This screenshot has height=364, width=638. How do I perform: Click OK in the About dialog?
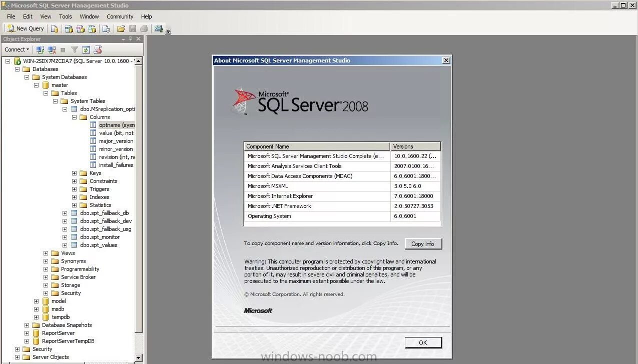tap(423, 342)
